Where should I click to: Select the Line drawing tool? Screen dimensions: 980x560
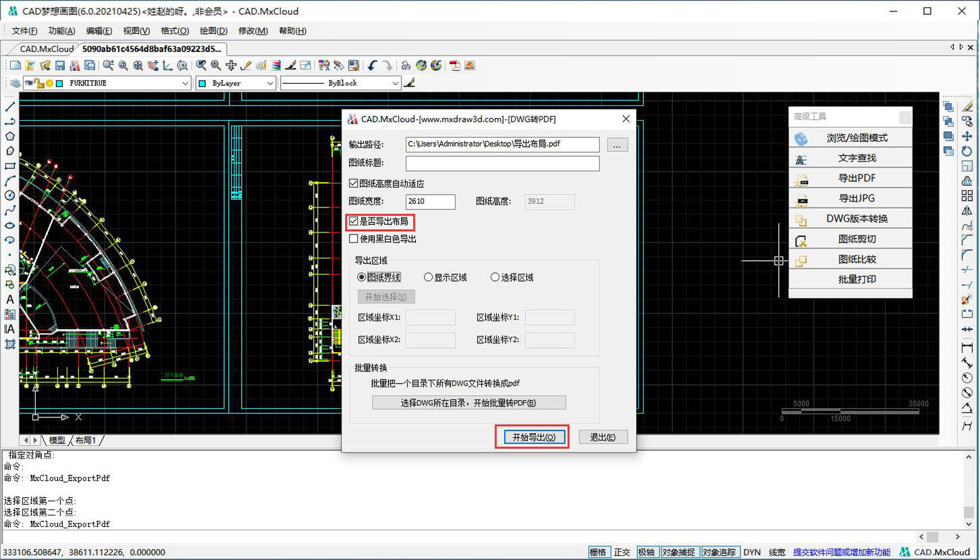coord(10,107)
